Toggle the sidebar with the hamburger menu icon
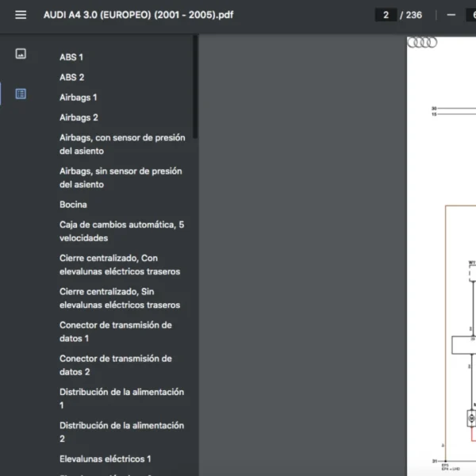 [21, 15]
